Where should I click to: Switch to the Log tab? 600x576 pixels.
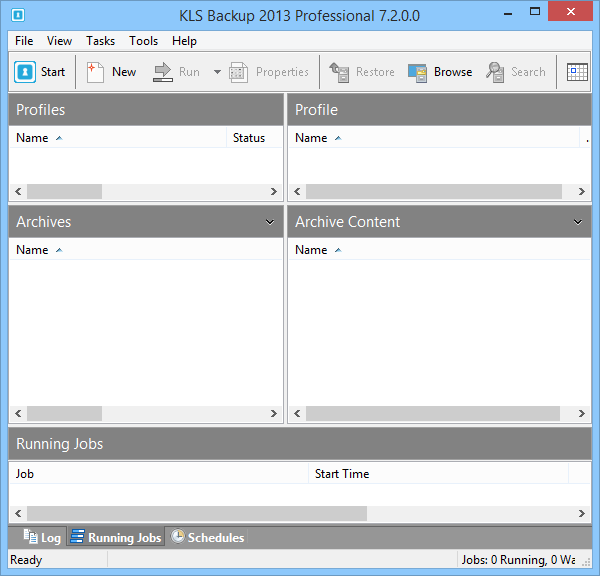pos(42,538)
